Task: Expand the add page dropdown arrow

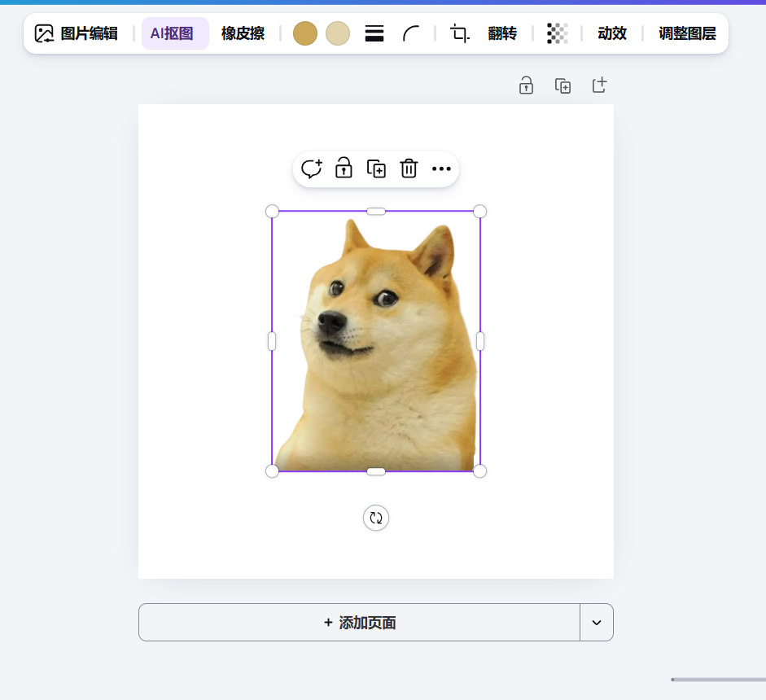Action: tap(597, 623)
